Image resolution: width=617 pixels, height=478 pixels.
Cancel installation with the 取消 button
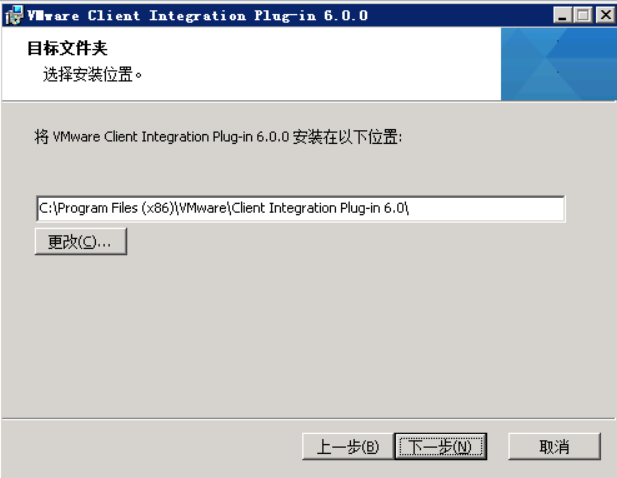[554, 447]
